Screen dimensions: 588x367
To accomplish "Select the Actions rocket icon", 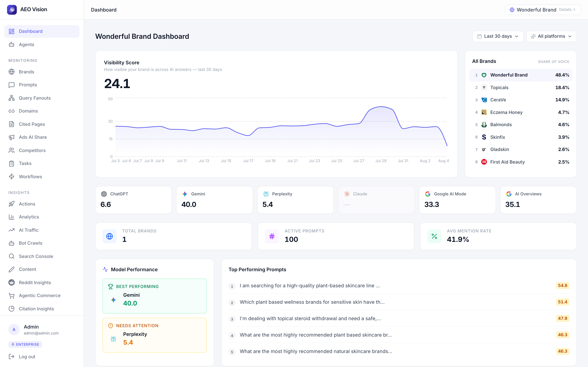I will coord(11,204).
